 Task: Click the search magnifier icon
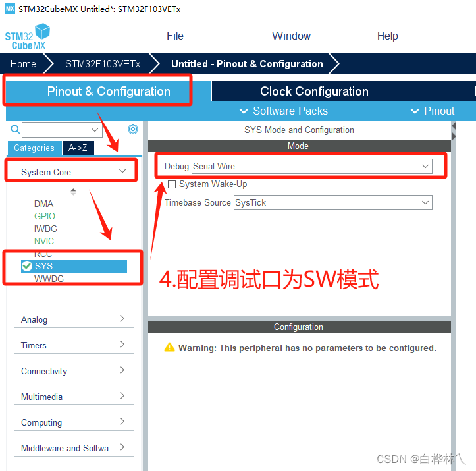[15, 129]
